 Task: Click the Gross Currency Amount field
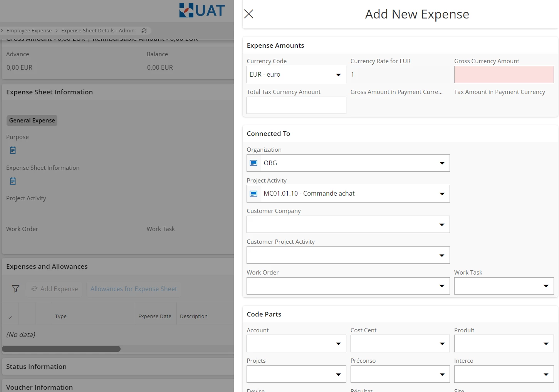(504, 75)
